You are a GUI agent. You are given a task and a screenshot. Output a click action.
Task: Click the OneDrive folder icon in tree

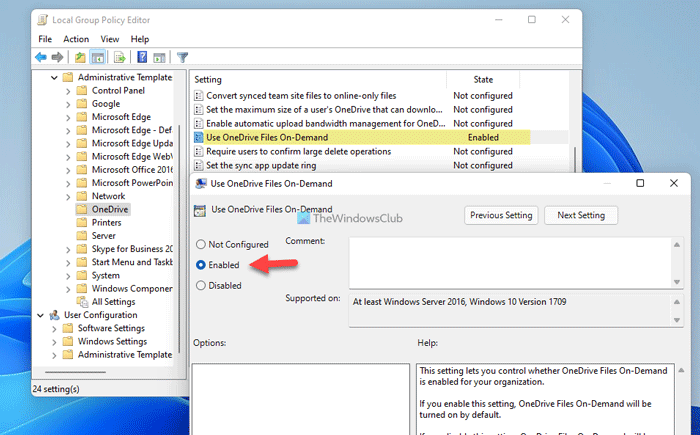click(x=82, y=209)
